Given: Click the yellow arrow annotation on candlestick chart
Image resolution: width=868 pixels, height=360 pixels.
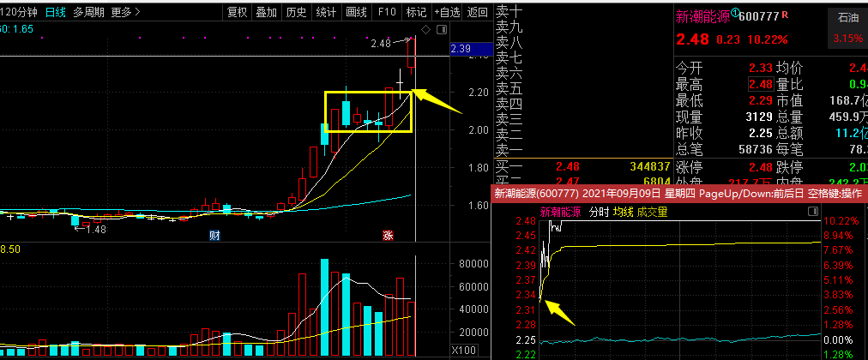Looking at the screenshot, I should click(437, 101).
